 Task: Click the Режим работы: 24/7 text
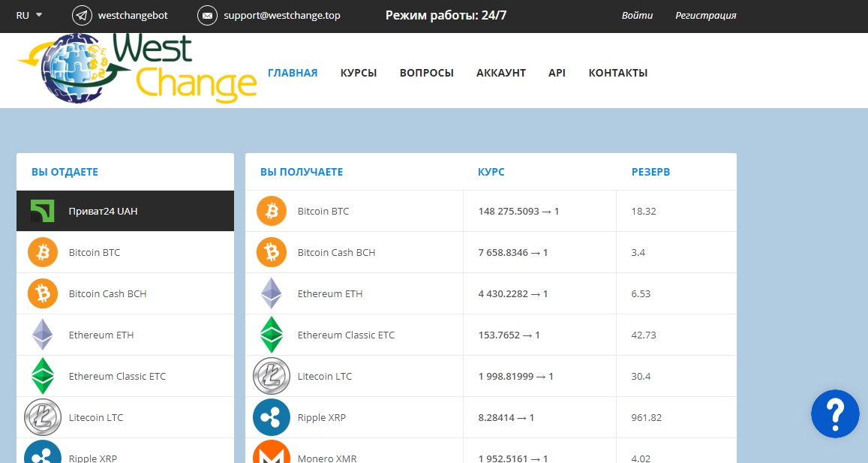446,16
